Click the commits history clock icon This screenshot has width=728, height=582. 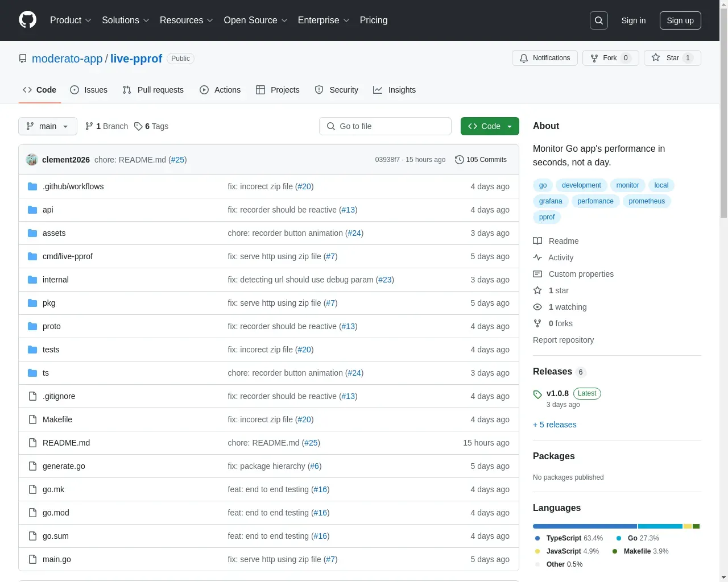click(x=460, y=160)
